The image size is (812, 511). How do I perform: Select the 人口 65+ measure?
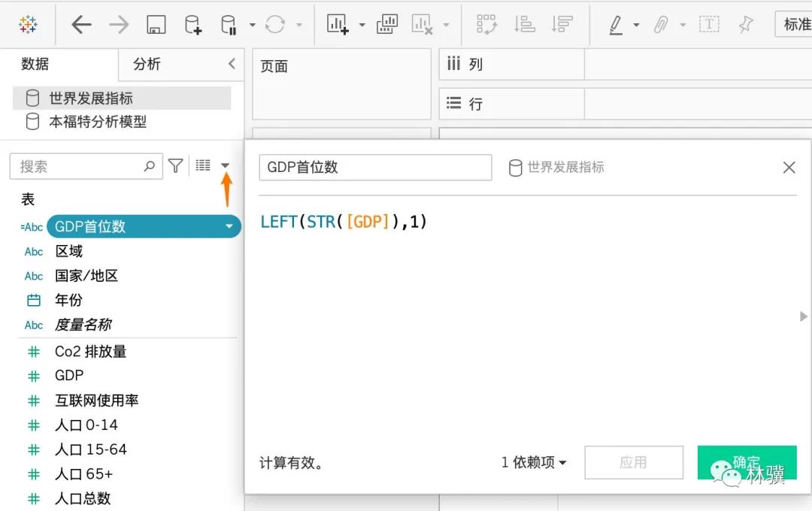coord(84,473)
